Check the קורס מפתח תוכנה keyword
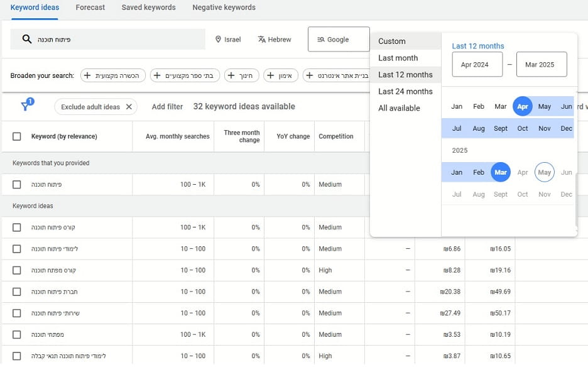Screen dimensions: 588x377 coord(16,270)
